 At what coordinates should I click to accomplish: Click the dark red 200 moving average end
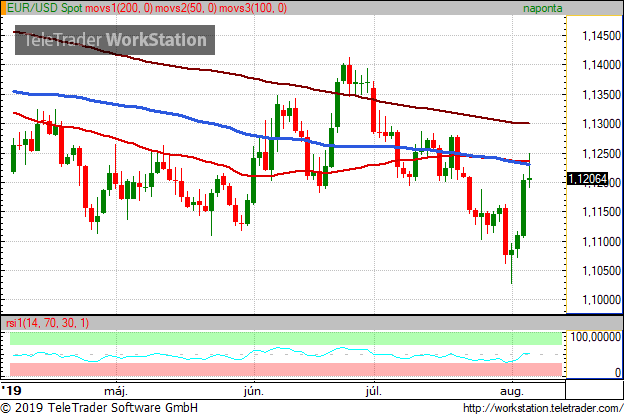pos(528,123)
